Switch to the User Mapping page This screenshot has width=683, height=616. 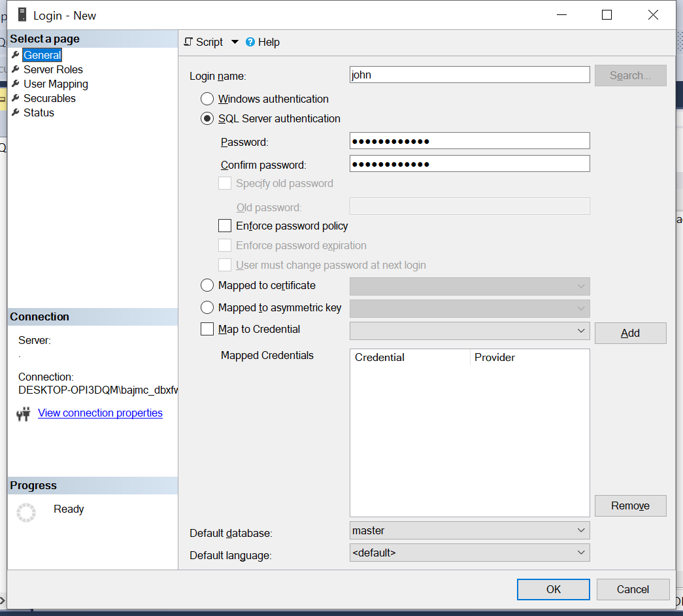[56, 84]
